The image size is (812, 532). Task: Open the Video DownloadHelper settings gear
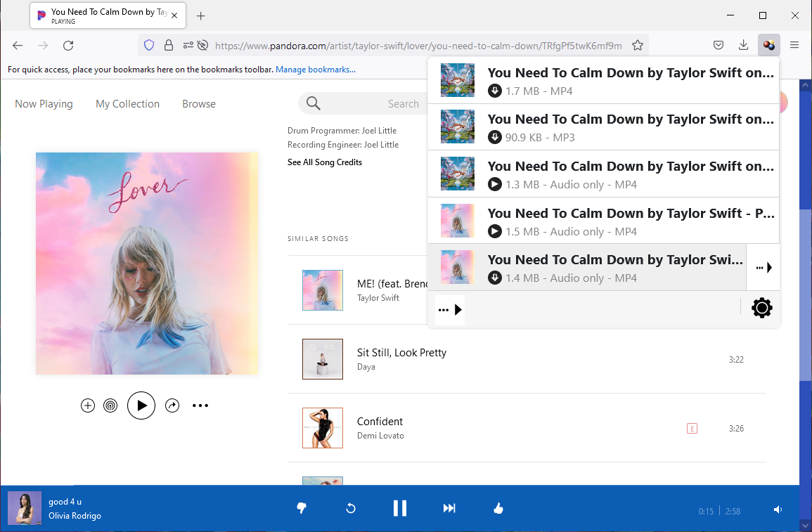tap(762, 309)
